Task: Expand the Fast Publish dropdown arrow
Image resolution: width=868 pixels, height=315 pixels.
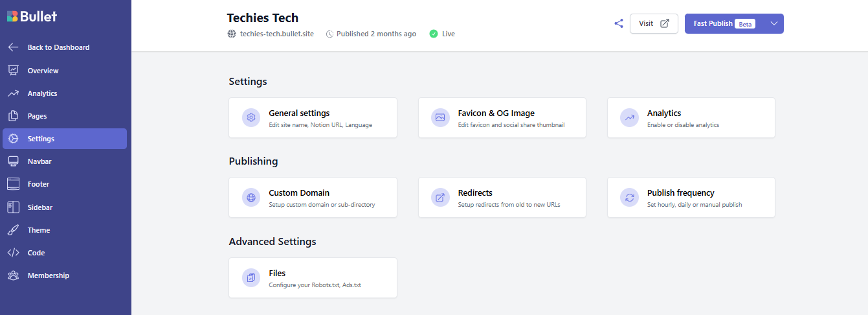Action: (x=774, y=23)
